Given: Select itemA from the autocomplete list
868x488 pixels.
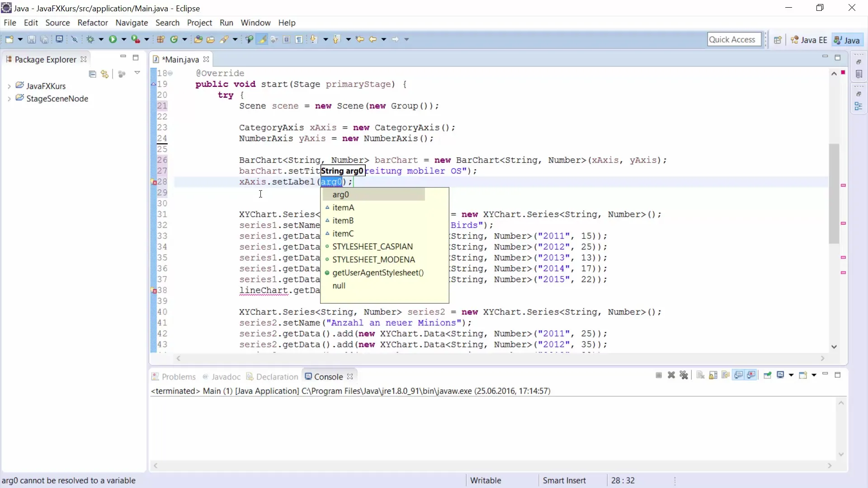Looking at the screenshot, I should (343, 208).
